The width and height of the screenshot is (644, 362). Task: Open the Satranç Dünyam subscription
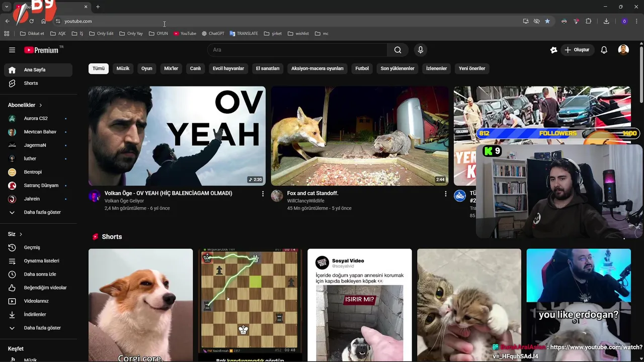click(38, 186)
